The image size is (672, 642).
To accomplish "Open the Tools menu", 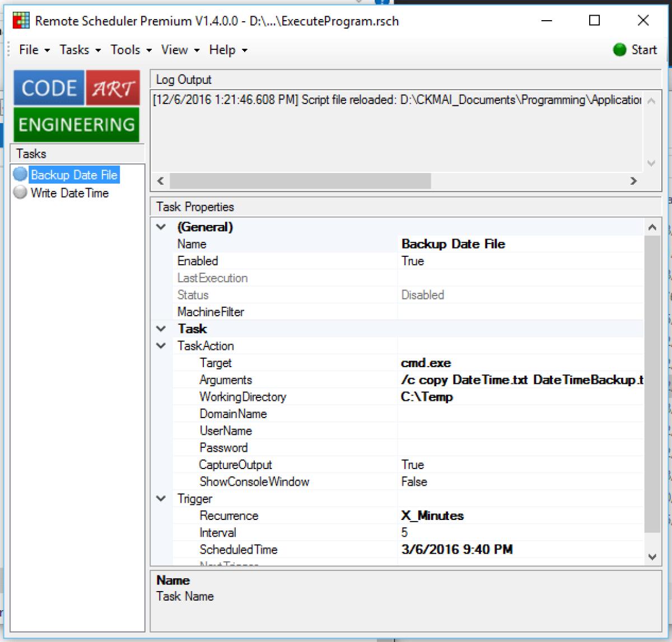I will click(x=130, y=50).
